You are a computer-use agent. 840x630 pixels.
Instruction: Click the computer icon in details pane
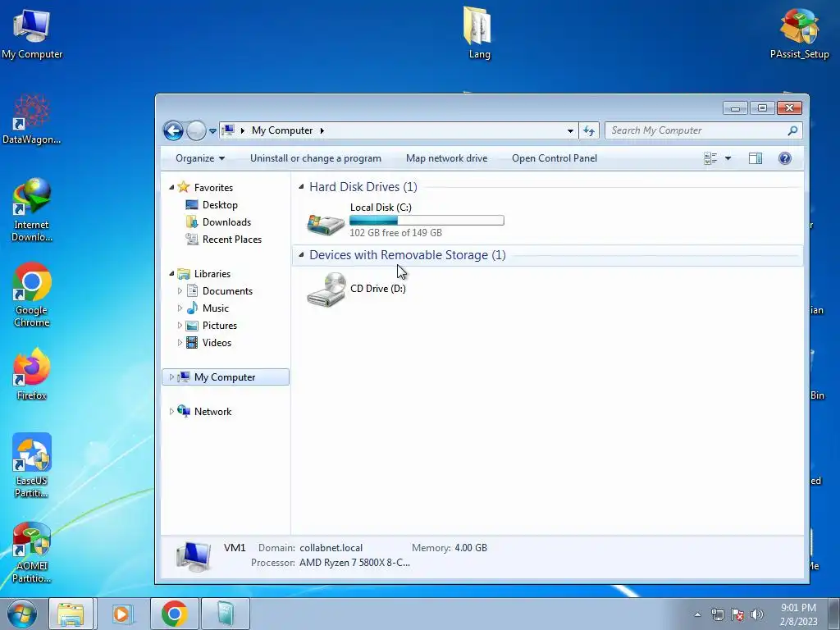click(194, 556)
